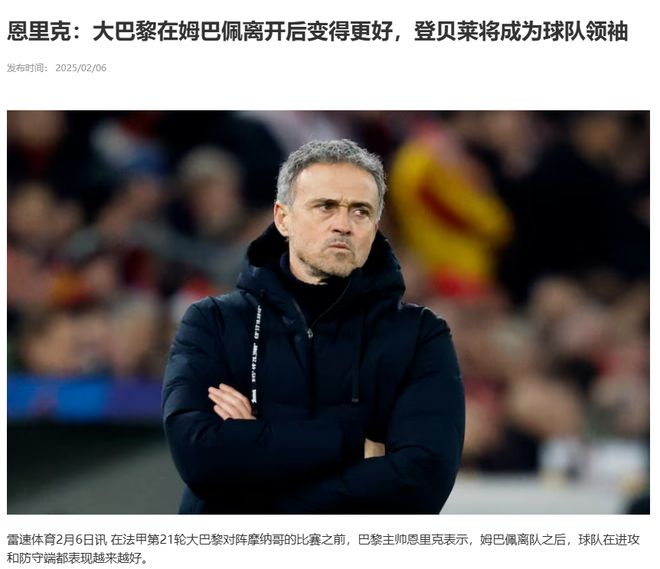This screenshot has height=569, width=660.
Task: Click the article headline about 恩里克
Action: pyautogui.click(x=318, y=31)
